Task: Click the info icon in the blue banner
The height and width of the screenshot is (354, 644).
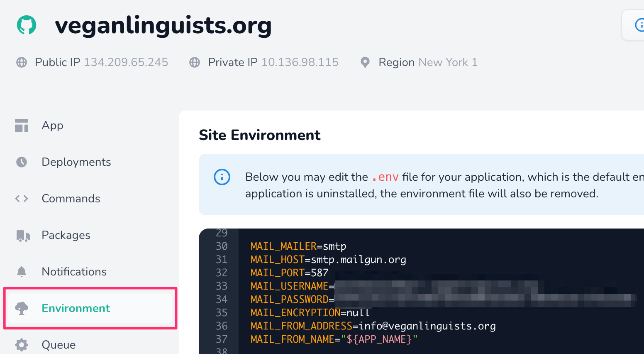Action: [222, 177]
